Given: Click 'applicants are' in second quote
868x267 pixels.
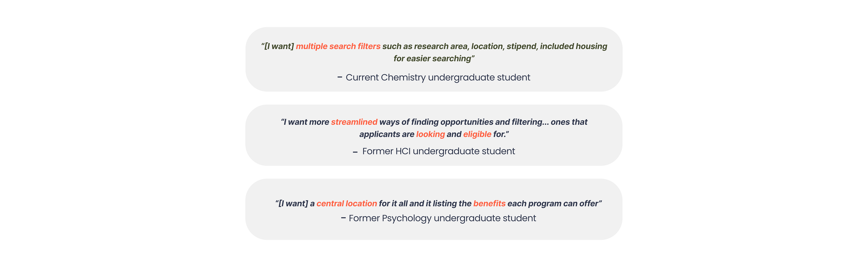Looking at the screenshot, I should tap(387, 134).
